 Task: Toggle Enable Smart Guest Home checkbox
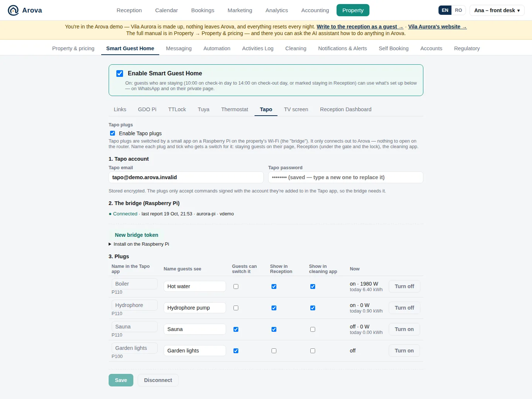120,74
